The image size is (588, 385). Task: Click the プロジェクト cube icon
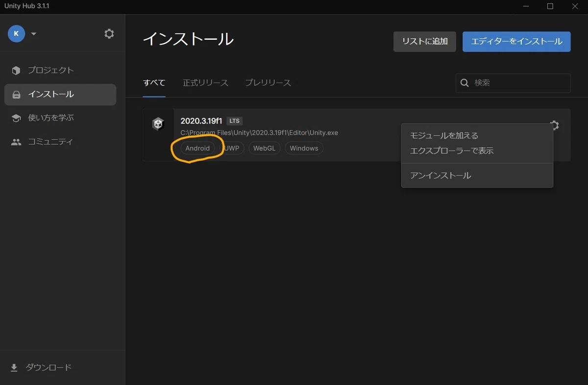click(x=16, y=71)
